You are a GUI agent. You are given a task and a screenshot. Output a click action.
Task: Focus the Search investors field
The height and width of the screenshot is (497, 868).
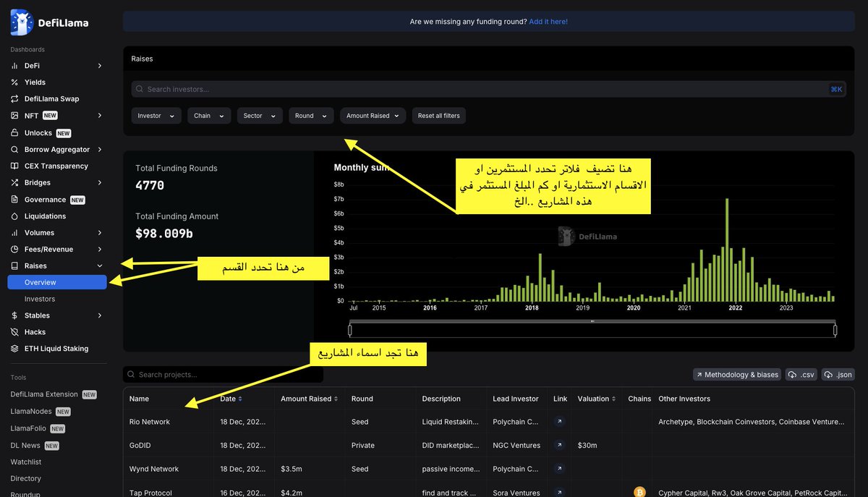[488, 90]
